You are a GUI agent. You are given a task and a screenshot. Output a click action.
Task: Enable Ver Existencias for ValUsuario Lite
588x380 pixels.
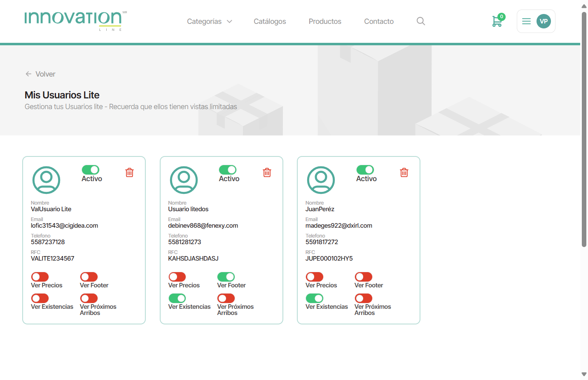point(40,298)
